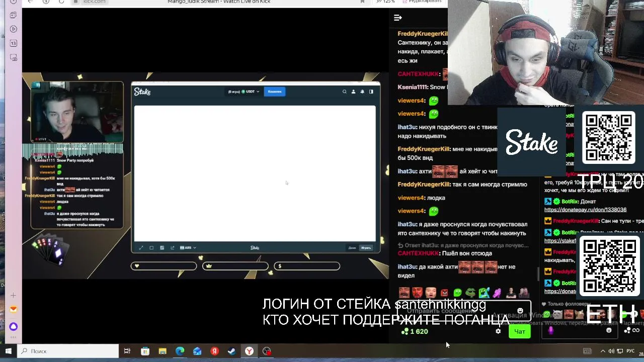
Task: Click the blue Кошелек wallet button
Action: (275, 92)
